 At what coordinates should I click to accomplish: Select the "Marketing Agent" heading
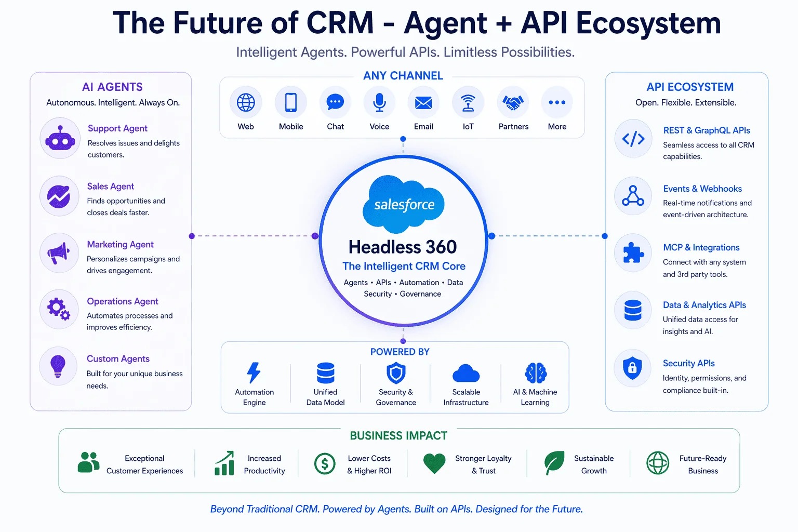click(x=121, y=244)
